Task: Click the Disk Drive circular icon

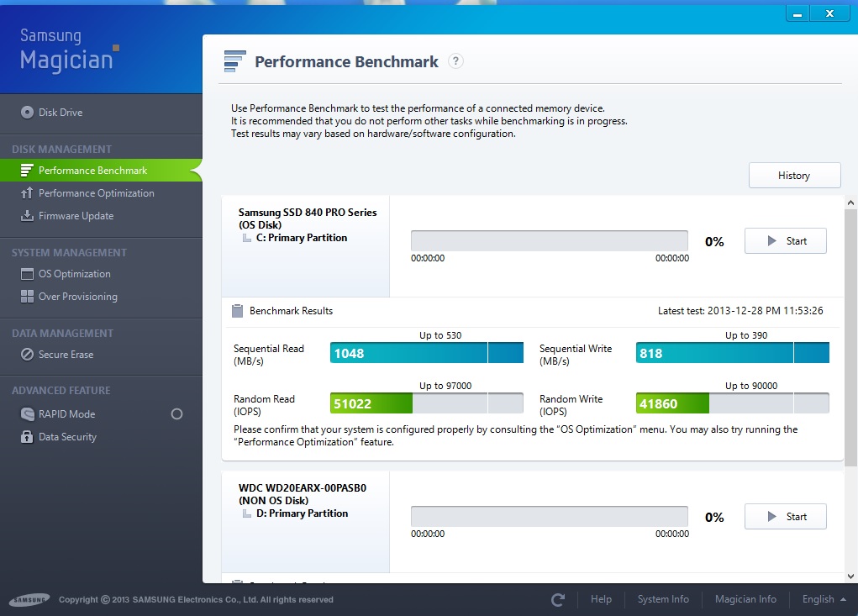Action: pos(27,112)
